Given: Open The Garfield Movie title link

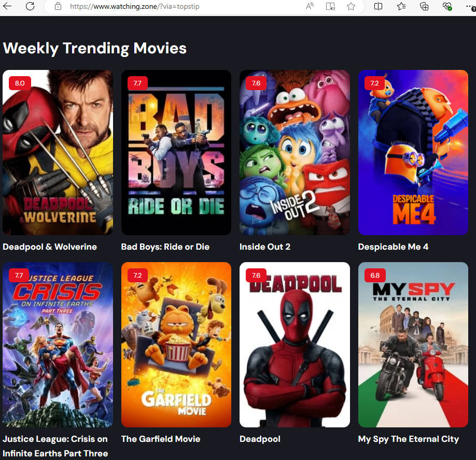Looking at the screenshot, I should click(161, 439).
